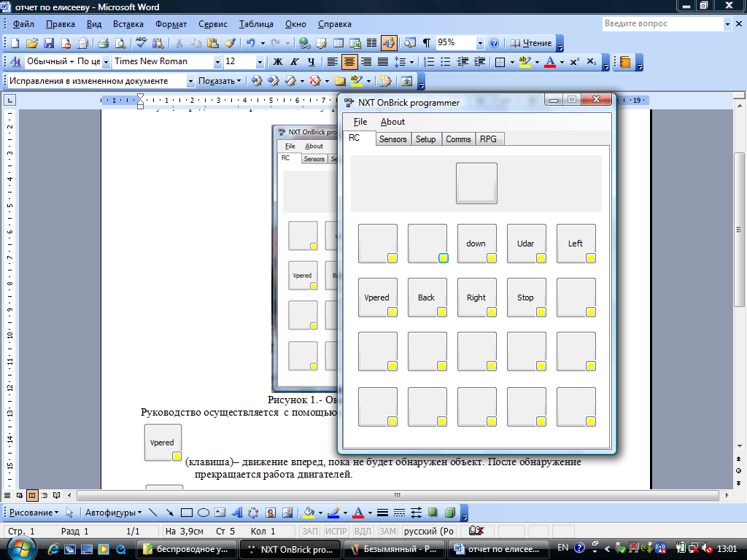Turn on numbered list
Screen dimensions: 747x560
pyautogui.click(x=429, y=62)
